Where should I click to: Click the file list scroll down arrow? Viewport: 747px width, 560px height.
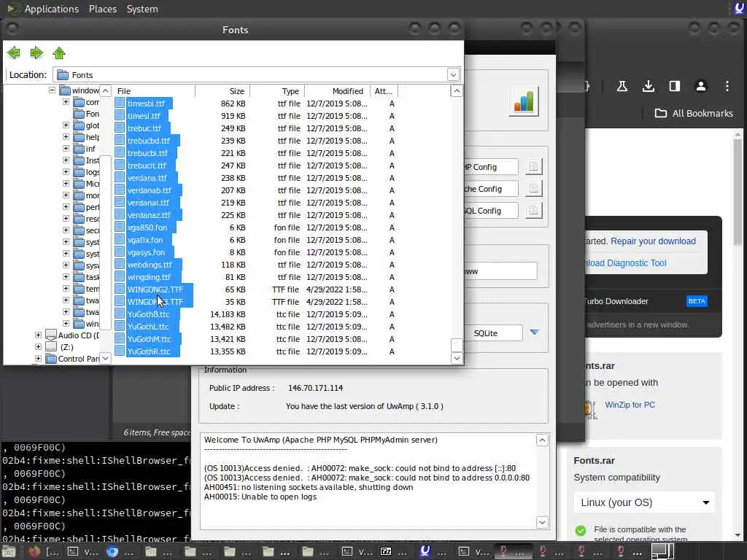click(457, 358)
